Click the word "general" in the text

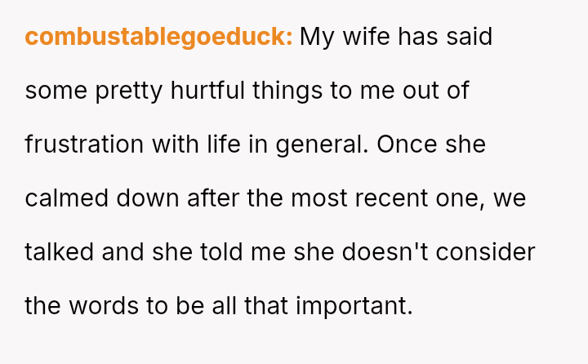click(x=321, y=144)
